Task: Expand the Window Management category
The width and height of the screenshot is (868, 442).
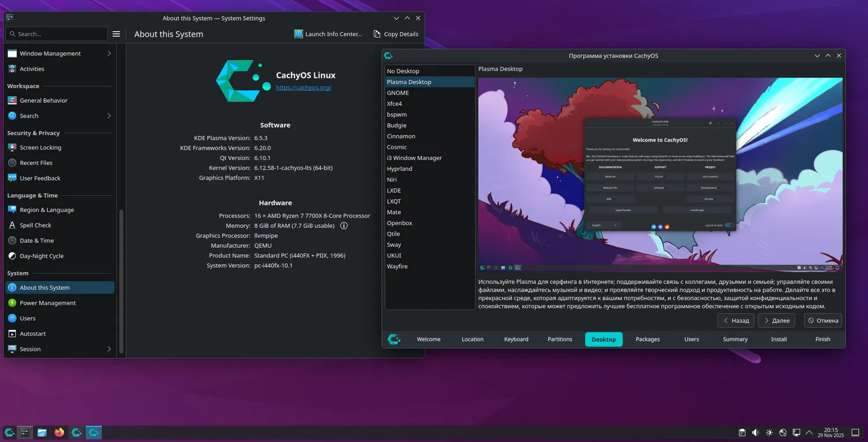Action: [60, 53]
